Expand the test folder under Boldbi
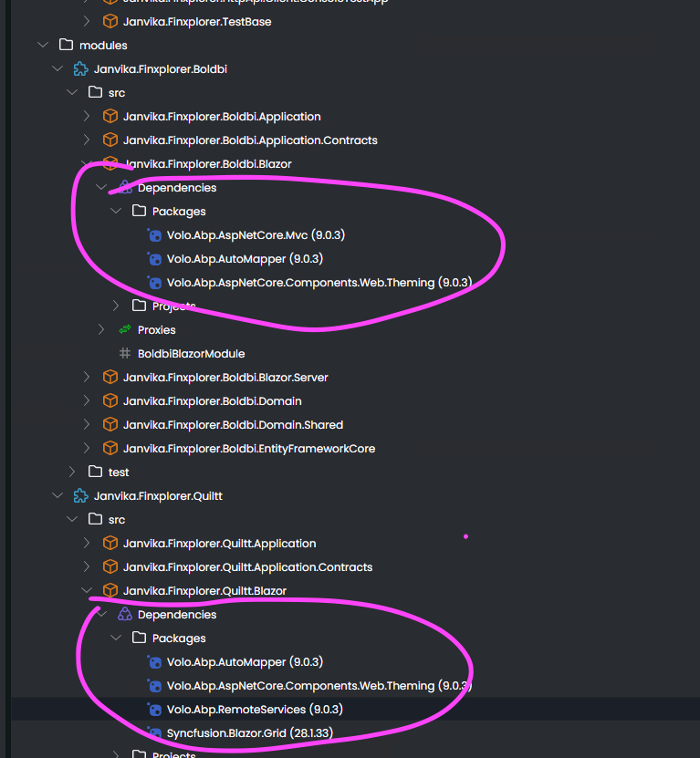Image resolution: width=700 pixels, height=758 pixels. pyautogui.click(x=72, y=472)
